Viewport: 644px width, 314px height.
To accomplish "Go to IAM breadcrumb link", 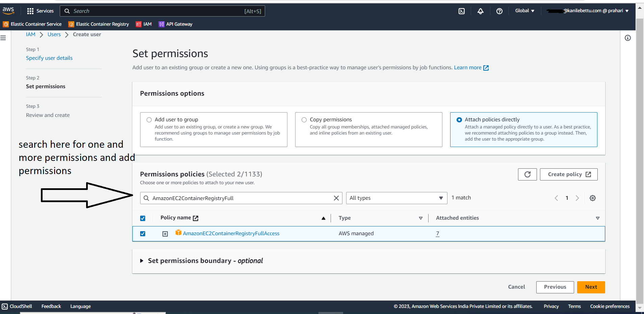I will pyautogui.click(x=31, y=34).
